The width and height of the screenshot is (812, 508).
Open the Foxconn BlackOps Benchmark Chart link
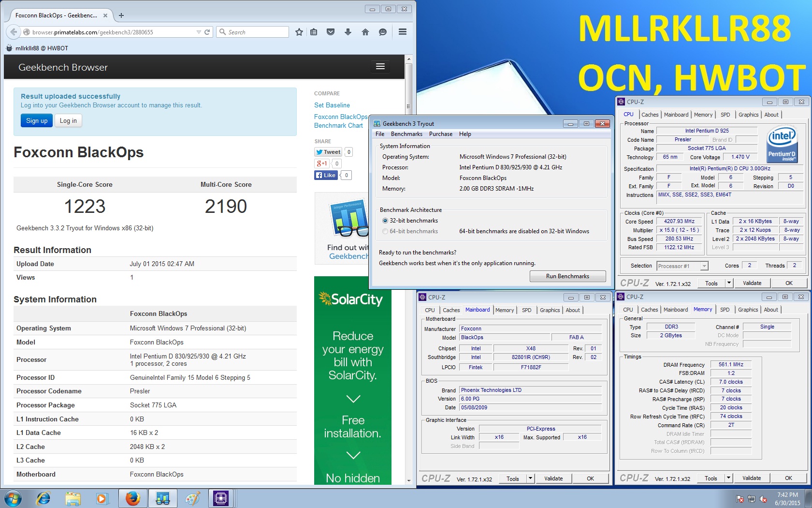click(340, 121)
